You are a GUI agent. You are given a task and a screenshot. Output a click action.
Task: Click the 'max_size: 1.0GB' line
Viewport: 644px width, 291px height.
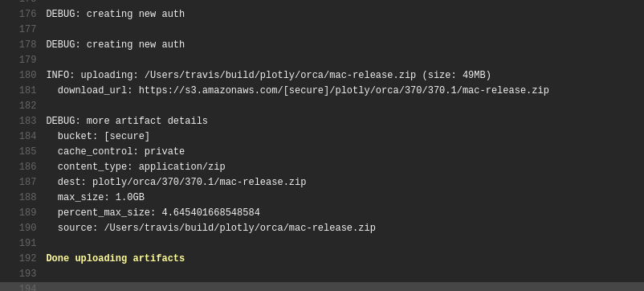click(101, 197)
